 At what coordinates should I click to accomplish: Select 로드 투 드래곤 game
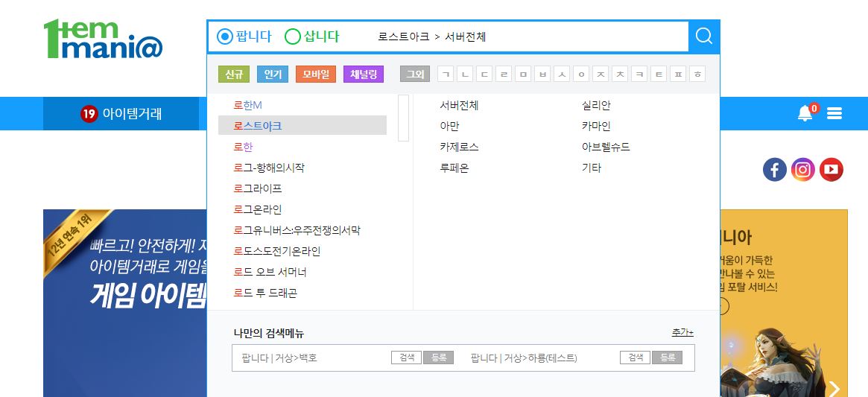(x=265, y=293)
